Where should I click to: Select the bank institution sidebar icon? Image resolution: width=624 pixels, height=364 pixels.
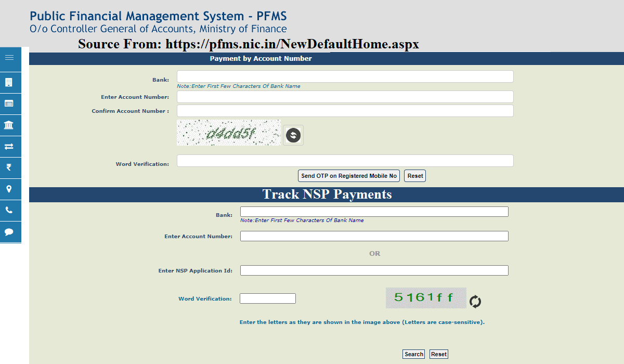click(9, 125)
